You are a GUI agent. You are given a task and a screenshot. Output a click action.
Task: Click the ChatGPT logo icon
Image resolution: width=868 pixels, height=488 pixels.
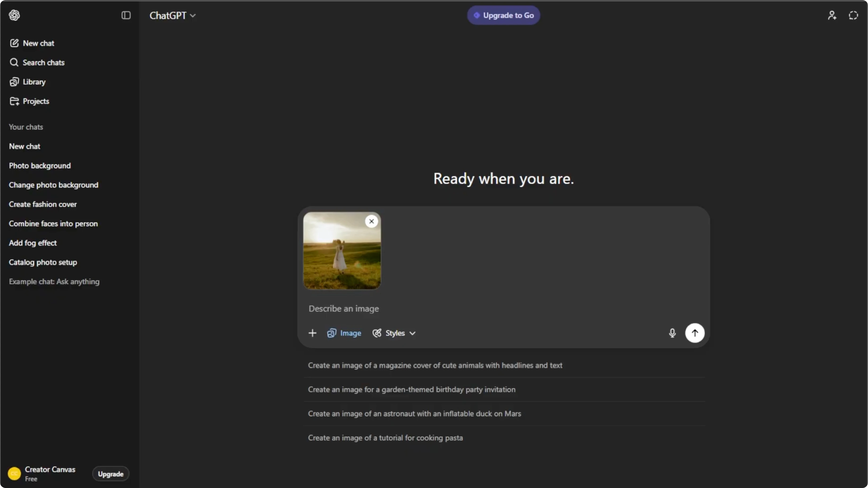coord(14,15)
